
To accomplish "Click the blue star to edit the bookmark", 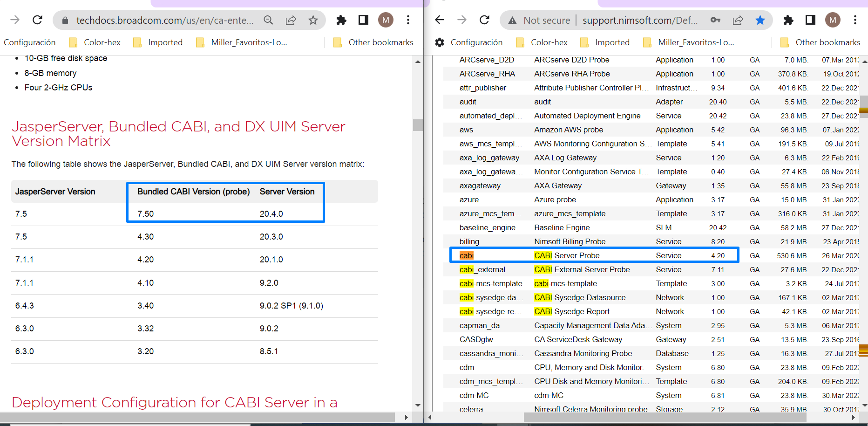I will pyautogui.click(x=760, y=20).
